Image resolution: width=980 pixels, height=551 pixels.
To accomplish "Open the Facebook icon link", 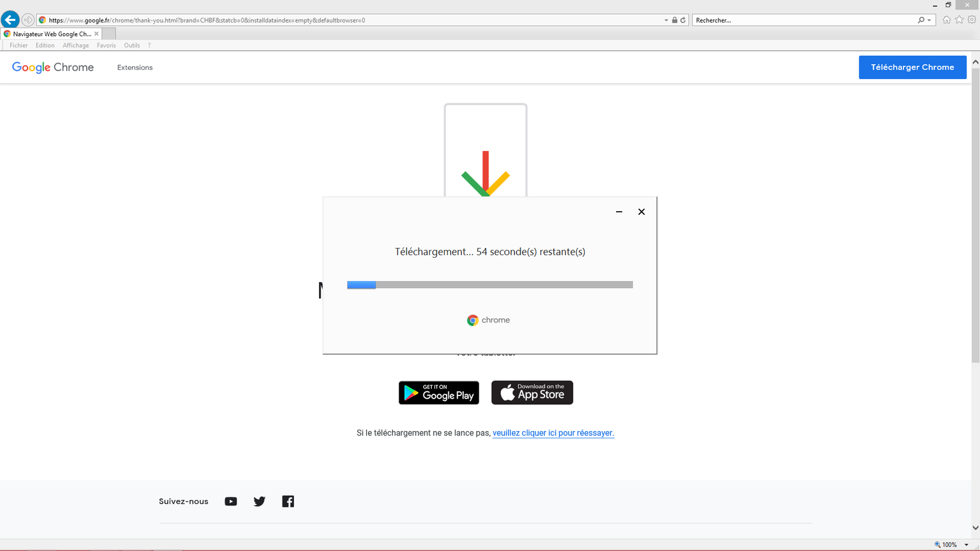I will (288, 501).
